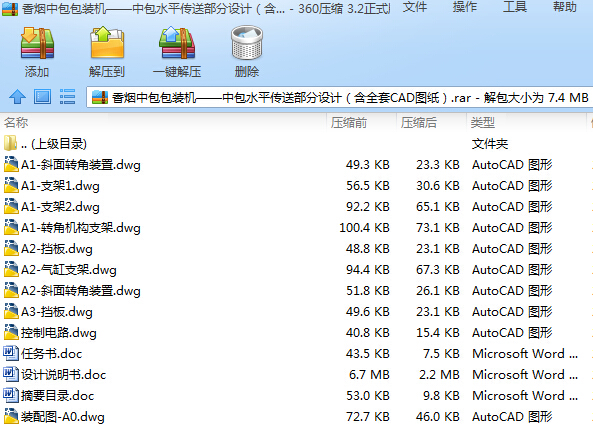593x432 pixels.
Task: Click the file icon of 控制电路.dwg
Action: coord(11,332)
